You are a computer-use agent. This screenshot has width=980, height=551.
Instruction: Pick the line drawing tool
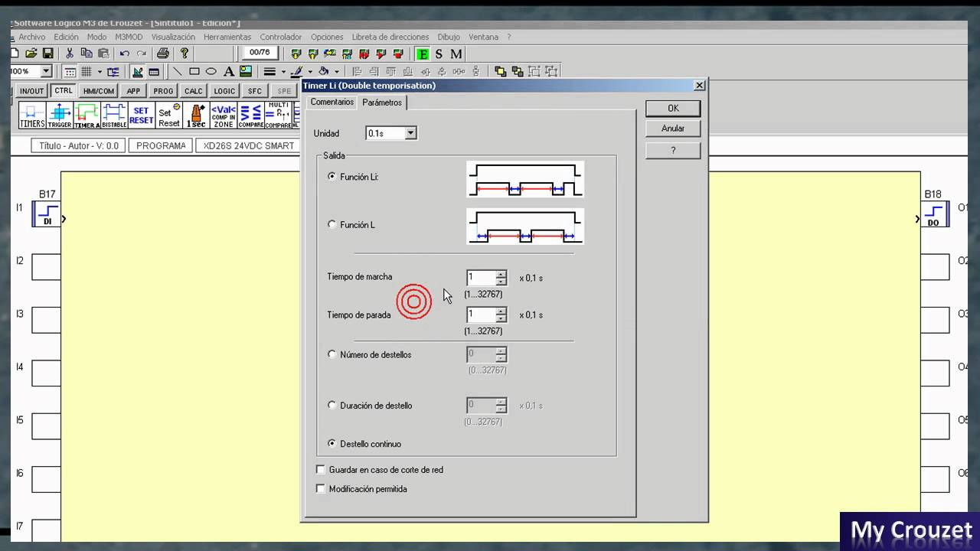[x=178, y=71]
